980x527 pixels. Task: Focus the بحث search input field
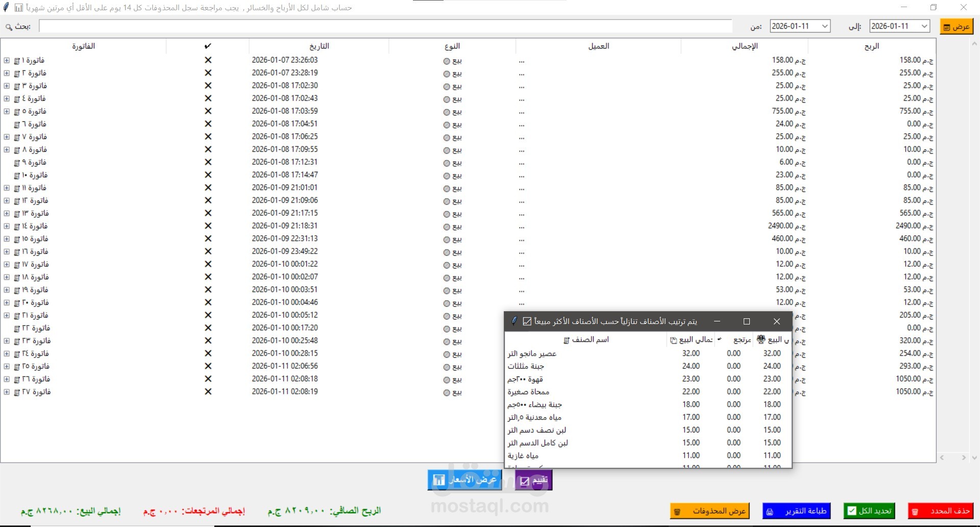point(385,26)
